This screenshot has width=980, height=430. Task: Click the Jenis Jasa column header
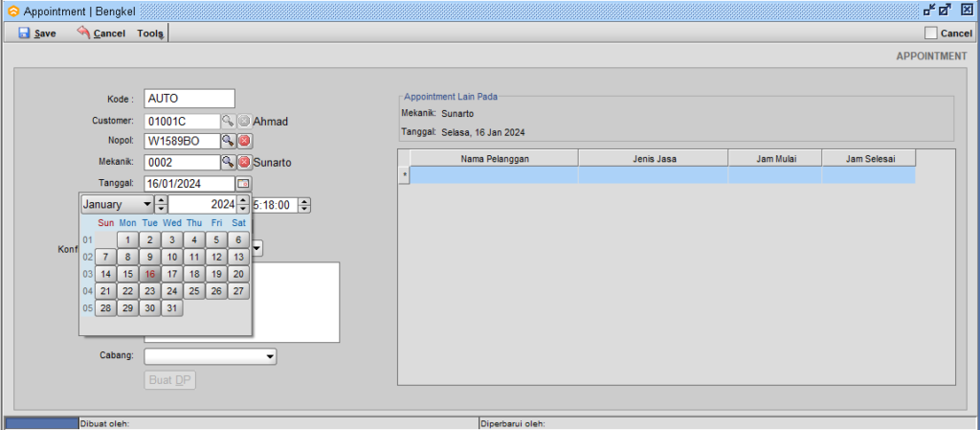pyautogui.click(x=653, y=158)
